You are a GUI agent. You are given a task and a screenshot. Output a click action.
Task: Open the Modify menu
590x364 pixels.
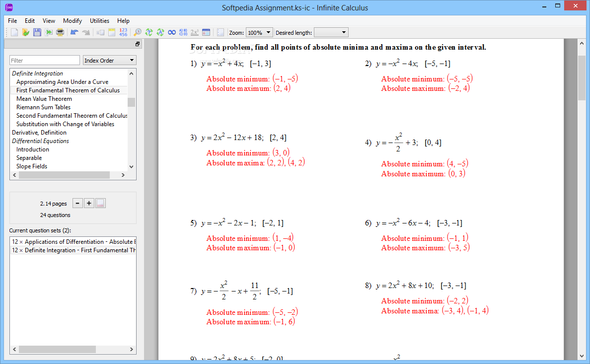point(72,21)
